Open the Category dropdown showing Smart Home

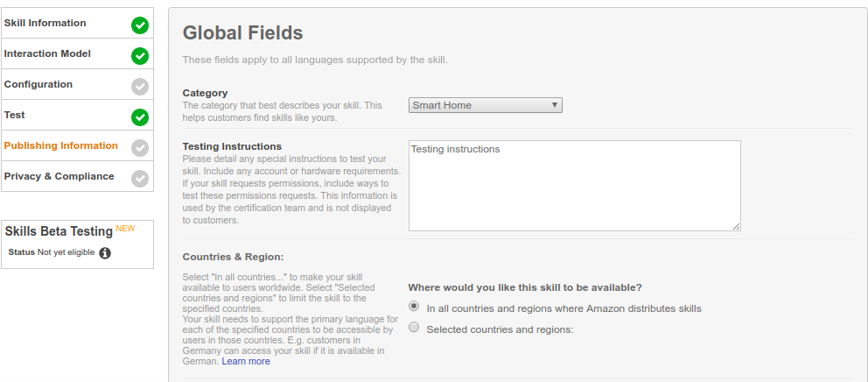coord(485,105)
